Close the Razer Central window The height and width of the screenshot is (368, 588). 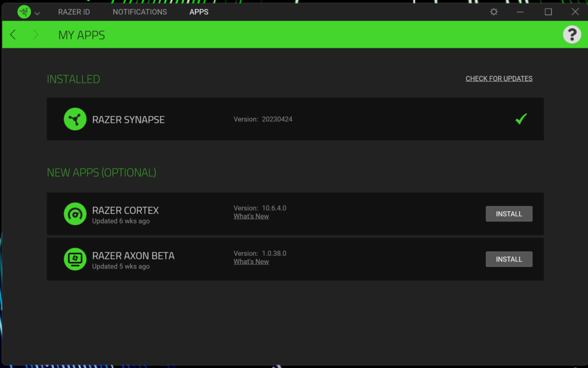click(575, 11)
